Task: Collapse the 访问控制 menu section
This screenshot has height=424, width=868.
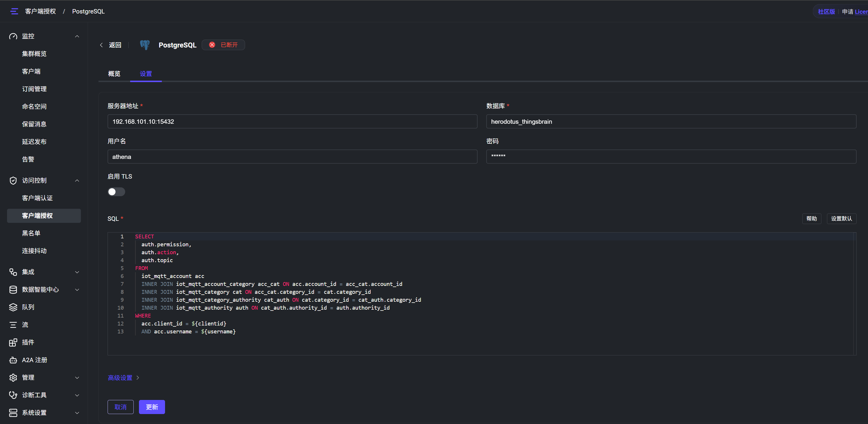Action: (x=77, y=181)
